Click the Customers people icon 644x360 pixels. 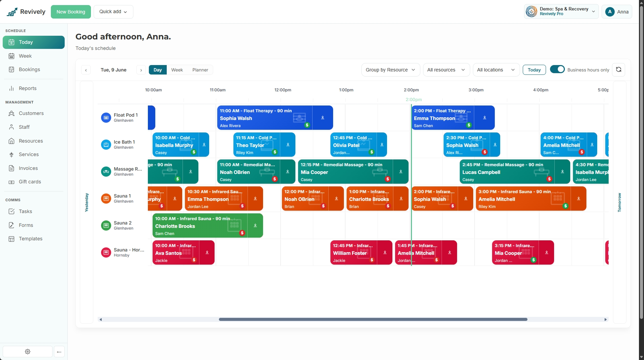click(x=11, y=113)
